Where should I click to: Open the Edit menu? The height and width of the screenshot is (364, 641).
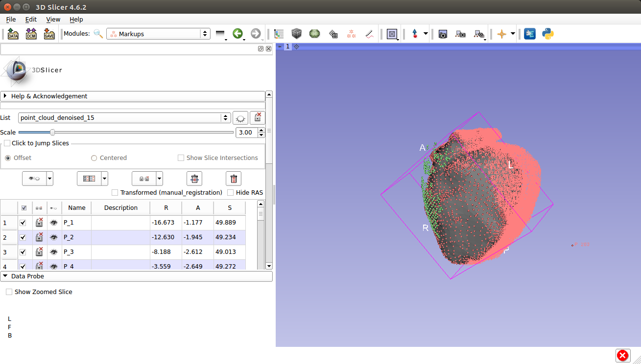coord(31,20)
